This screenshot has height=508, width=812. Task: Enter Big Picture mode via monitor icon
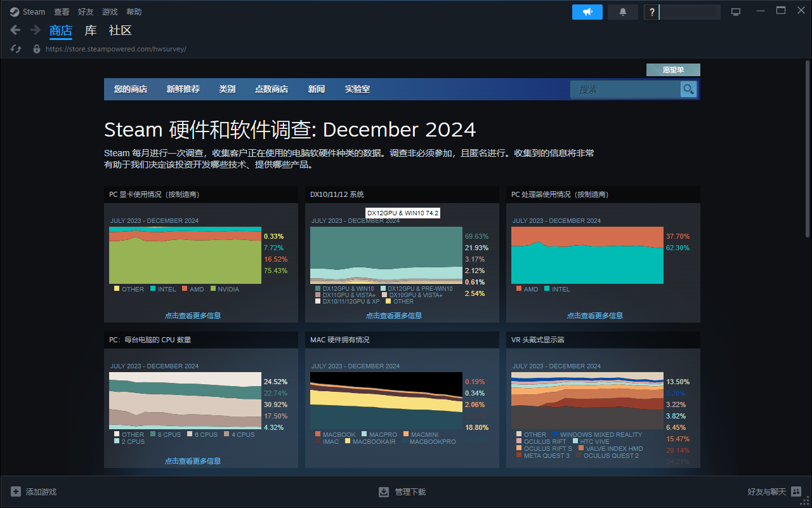(x=736, y=11)
